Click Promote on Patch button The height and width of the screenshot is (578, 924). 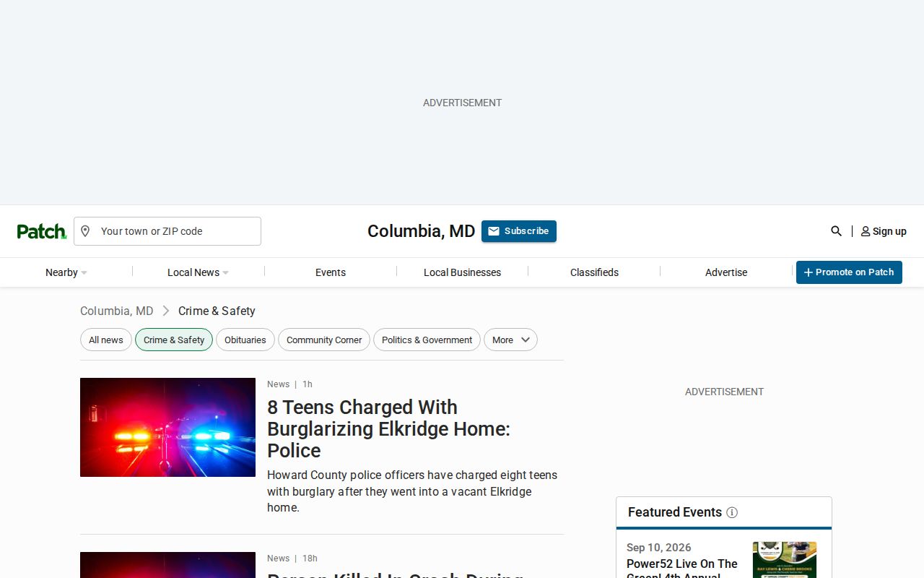[x=849, y=272]
